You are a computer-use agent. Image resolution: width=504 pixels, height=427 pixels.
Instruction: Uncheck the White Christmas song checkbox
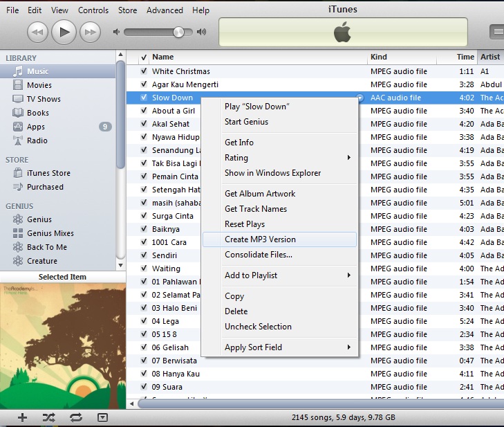click(x=144, y=71)
